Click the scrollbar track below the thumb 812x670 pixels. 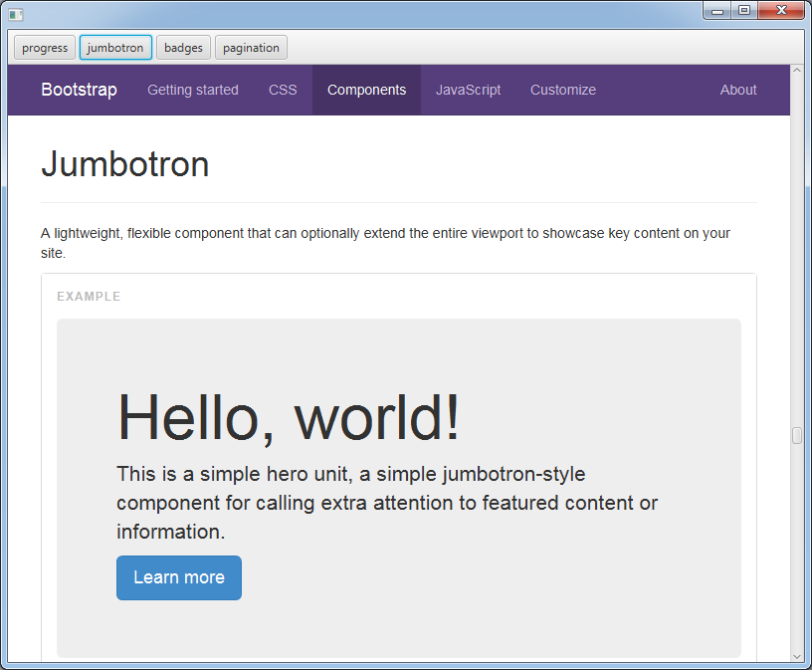coord(795,548)
